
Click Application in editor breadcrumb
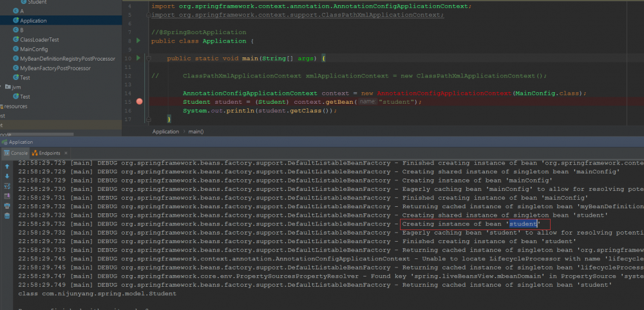tap(166, 131)
